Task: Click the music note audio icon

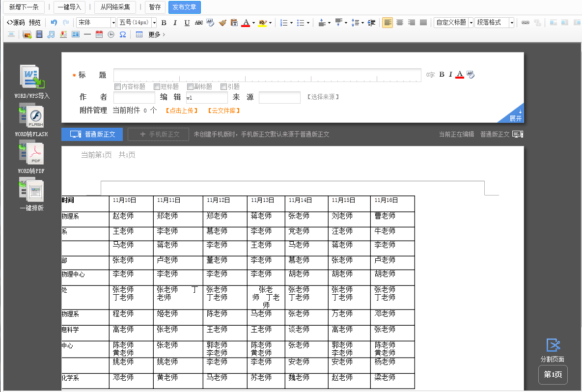Action: [x=51, y=34]
